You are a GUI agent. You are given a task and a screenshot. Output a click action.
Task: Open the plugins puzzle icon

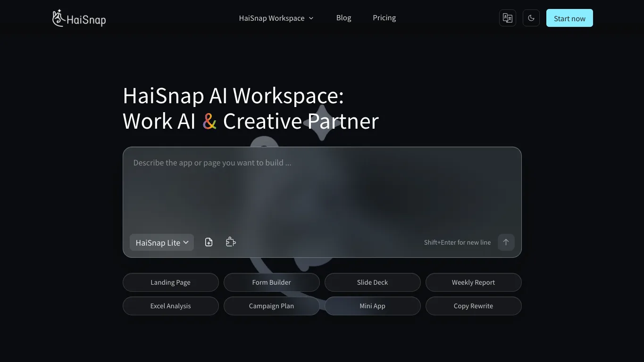231,242
